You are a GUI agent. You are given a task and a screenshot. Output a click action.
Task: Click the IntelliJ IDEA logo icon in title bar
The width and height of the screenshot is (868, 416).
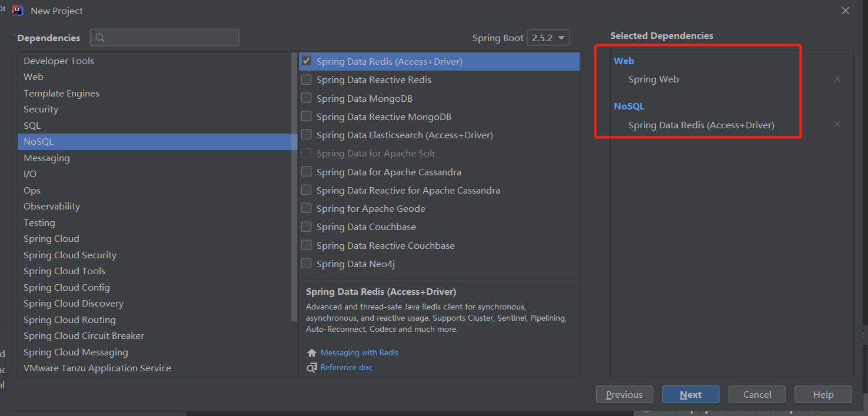pos(18,11)
